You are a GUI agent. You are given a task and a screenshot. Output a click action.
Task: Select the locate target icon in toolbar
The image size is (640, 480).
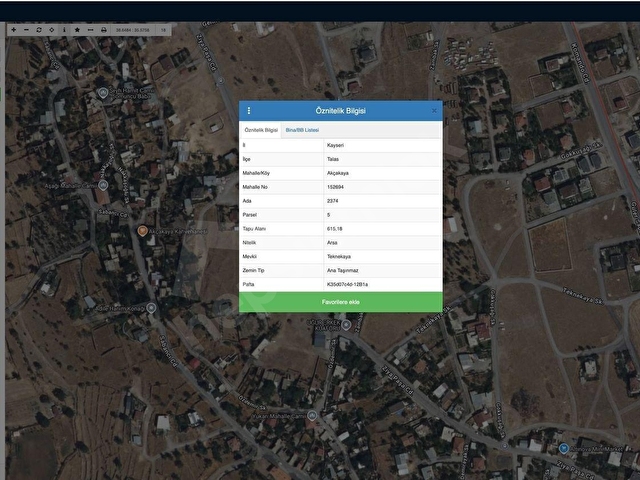(51, 30)
